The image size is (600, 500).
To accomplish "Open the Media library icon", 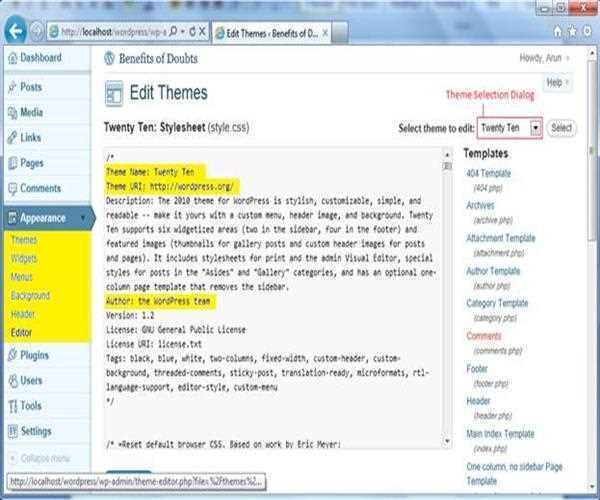I will click(11, 112).
